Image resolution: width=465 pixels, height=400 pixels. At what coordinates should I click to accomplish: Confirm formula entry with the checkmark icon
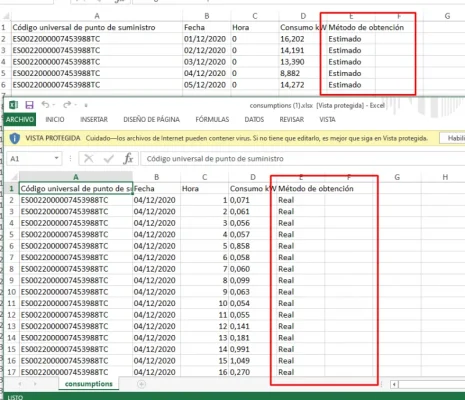point(109,159)
